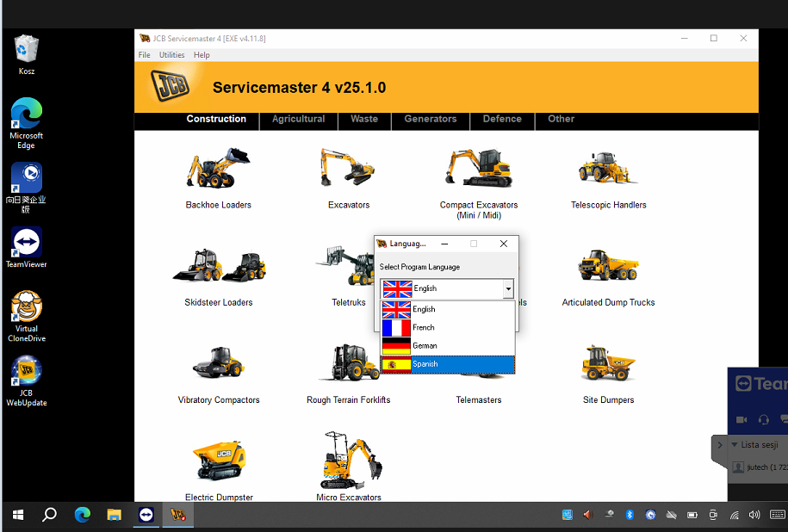Select the Kosz recycle bin desktop icon

(26, 55)
